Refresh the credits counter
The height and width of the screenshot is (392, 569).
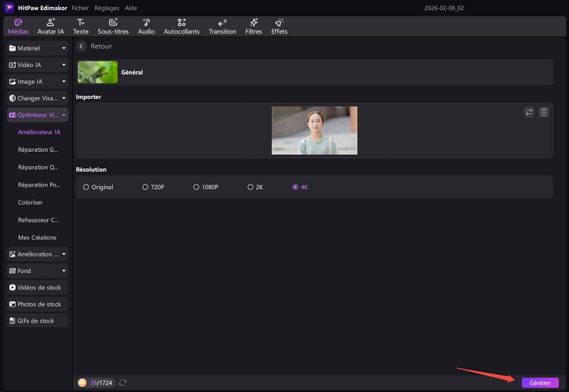tap(123, 383)
